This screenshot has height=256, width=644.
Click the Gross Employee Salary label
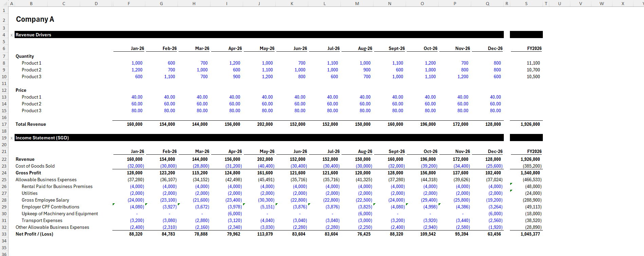(45, 200)
